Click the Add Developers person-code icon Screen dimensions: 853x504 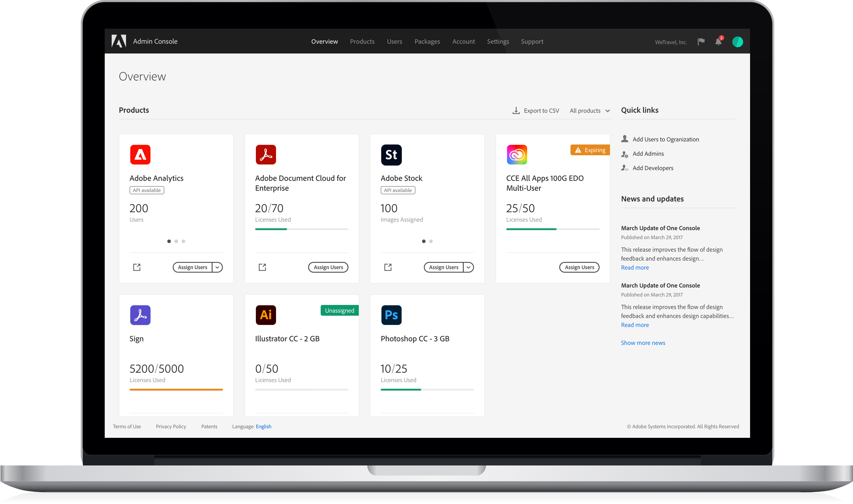tap(625, 168)
